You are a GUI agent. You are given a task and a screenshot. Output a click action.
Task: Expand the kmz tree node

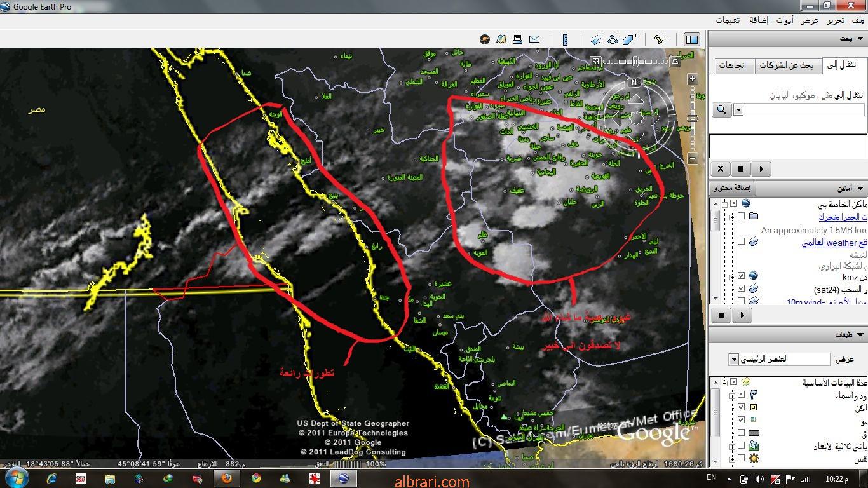[733, 276]
